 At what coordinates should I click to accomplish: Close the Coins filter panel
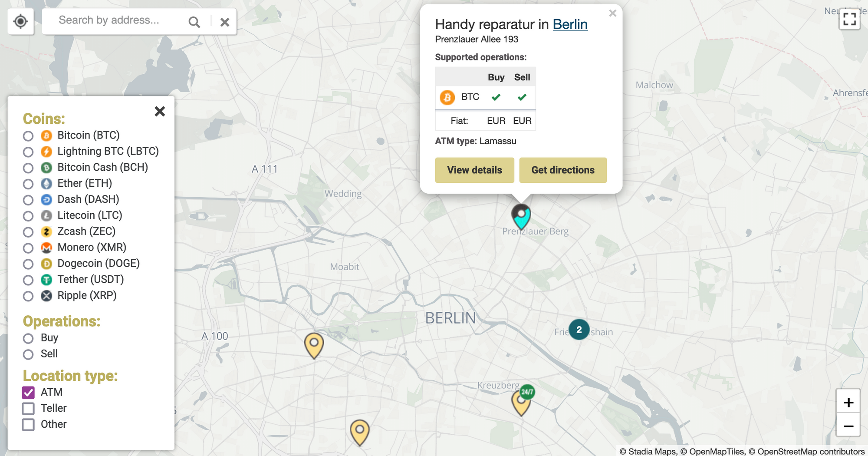click(159, 112)
